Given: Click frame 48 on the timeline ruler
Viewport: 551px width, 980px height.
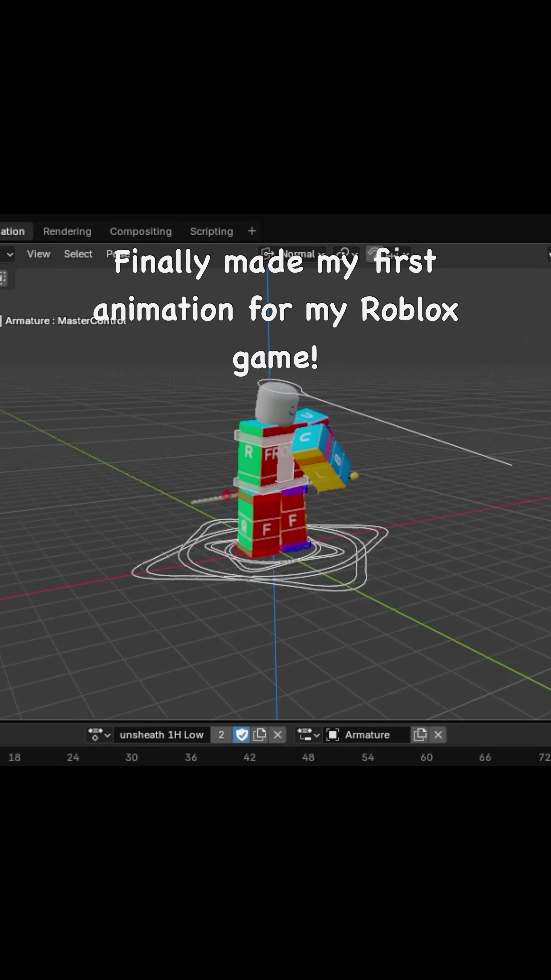Looking at the screenshot, I should 308,757.
